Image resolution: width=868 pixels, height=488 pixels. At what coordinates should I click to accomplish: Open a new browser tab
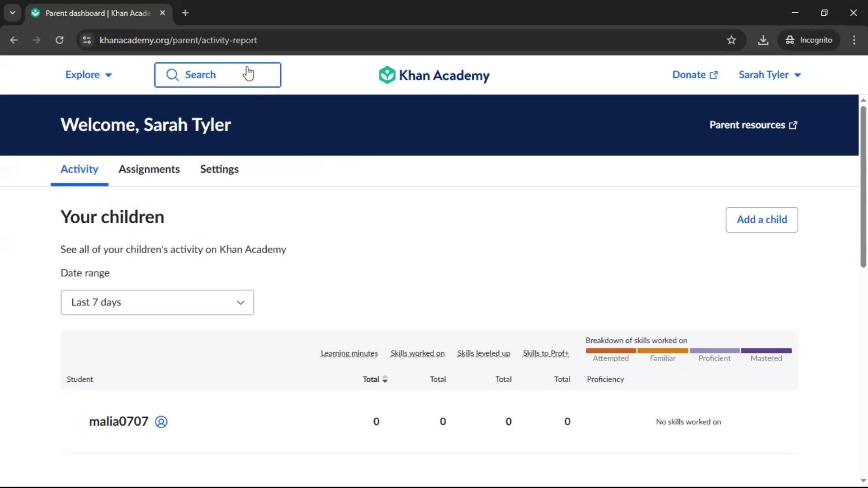pyautogui.click(x=185, y=13)
